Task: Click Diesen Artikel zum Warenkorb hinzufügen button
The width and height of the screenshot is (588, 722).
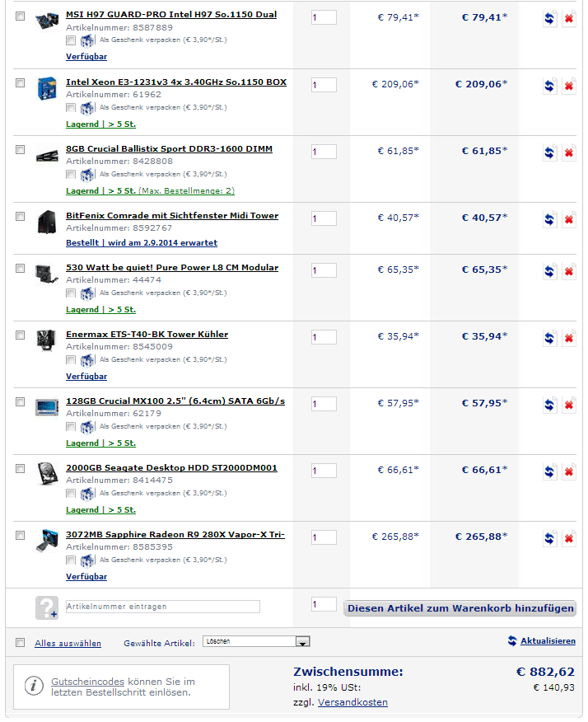Action: (460, 608)
